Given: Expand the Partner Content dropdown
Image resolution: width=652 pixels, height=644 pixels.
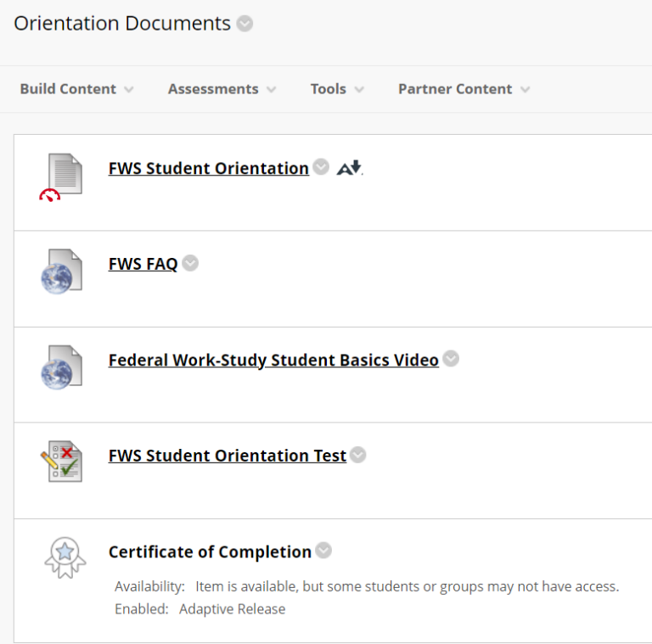Looking at the screenshot, I should click(x=464, y=89).
